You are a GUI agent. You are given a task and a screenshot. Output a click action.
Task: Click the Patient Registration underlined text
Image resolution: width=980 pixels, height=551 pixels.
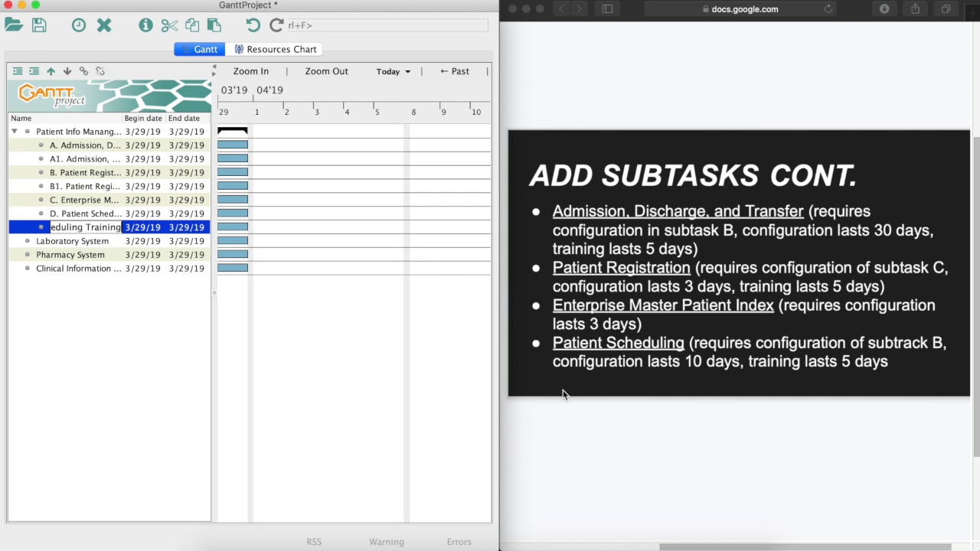click(x=621, y=268)
